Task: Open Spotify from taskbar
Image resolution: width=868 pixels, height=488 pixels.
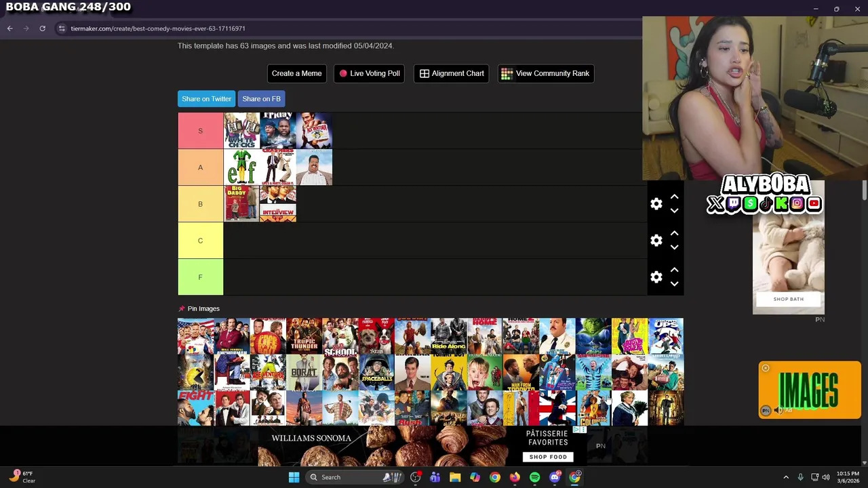Action: click(535, 477)
